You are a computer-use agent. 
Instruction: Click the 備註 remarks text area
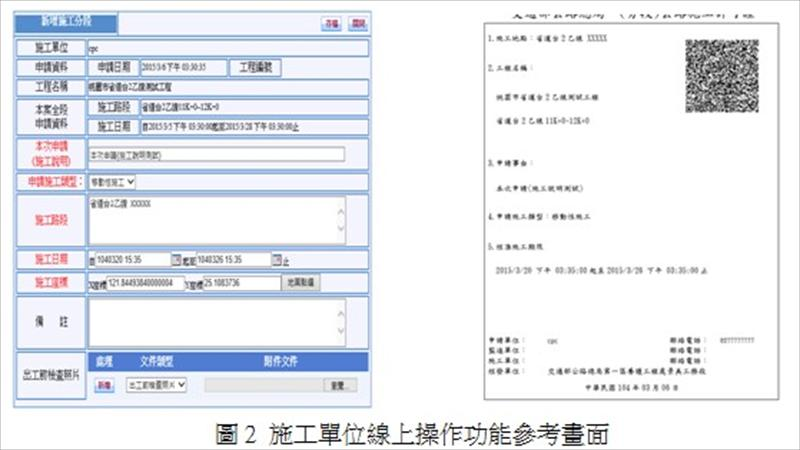coord(217,322)
